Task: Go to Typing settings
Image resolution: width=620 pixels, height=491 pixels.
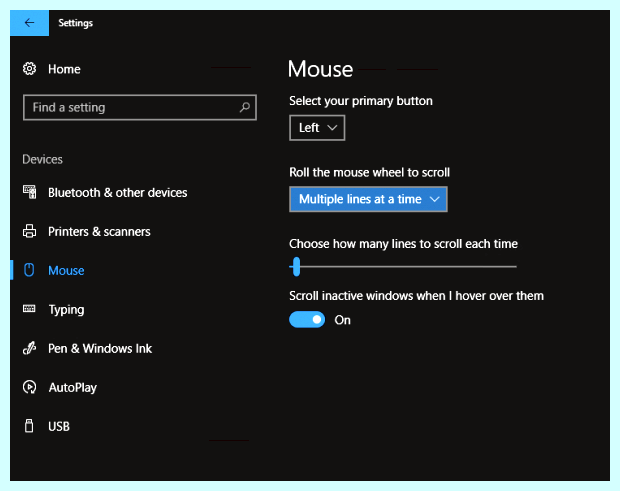Action: point(66,310)
